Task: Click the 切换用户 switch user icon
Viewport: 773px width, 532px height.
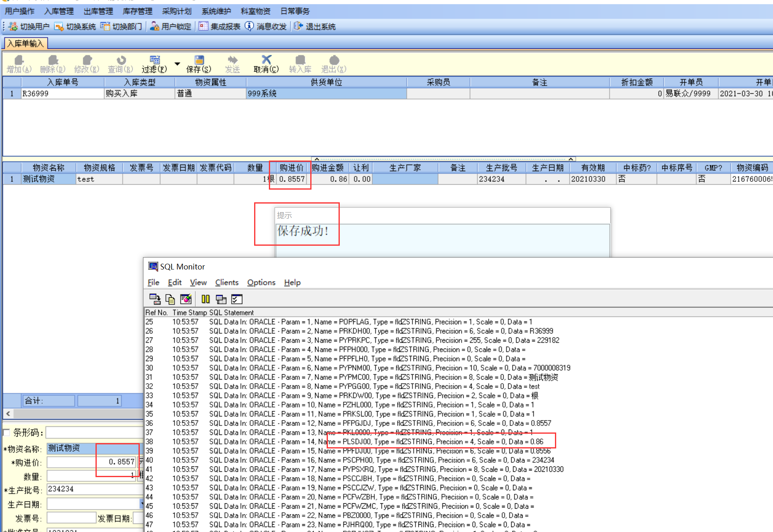Action: tap(13, 27)
